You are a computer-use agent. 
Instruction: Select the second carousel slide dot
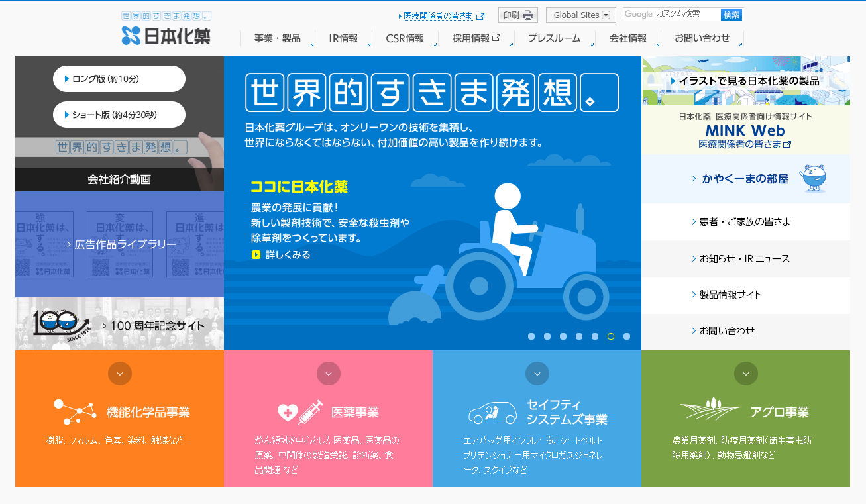click(547, 336)
